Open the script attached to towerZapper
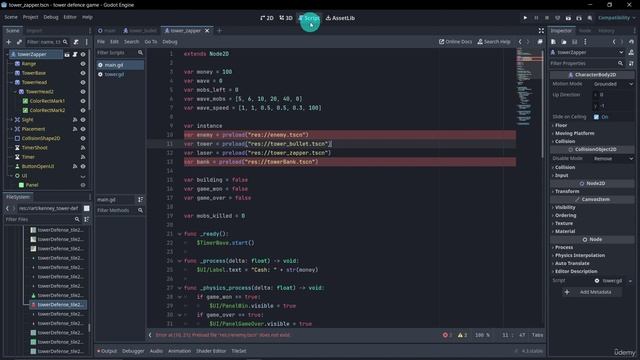Image resolution: width=640 pixels, height=360 pixels. [x=75, y=54]
